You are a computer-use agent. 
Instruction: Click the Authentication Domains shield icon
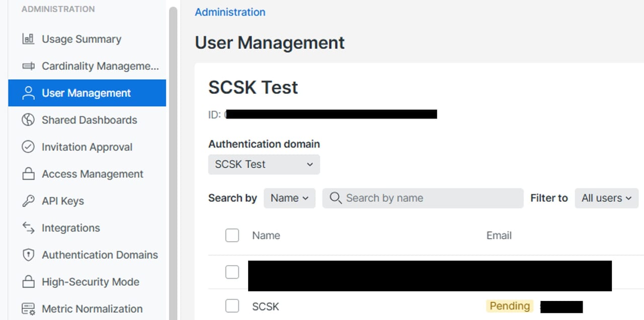[28, 255]
